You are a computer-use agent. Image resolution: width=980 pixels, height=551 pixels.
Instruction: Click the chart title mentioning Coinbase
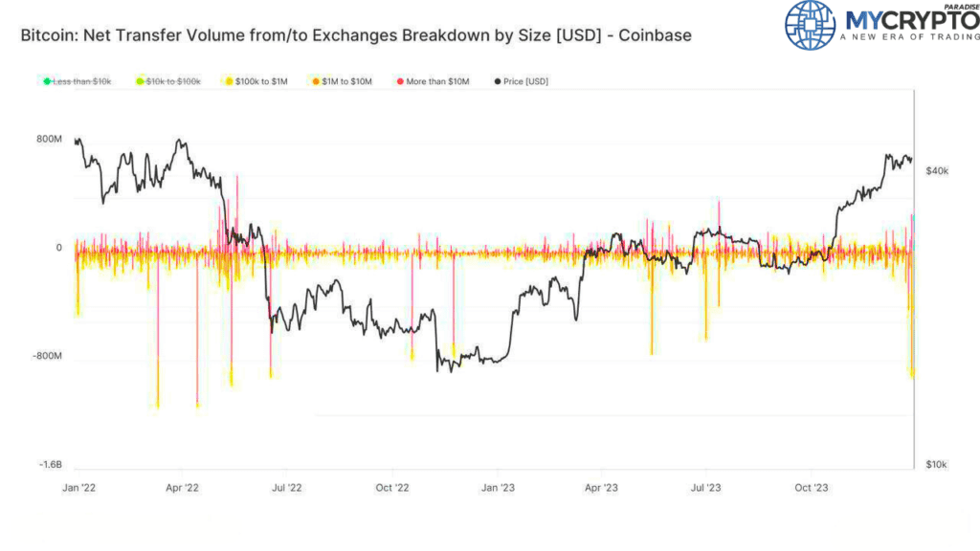click(x=356, y=35)
